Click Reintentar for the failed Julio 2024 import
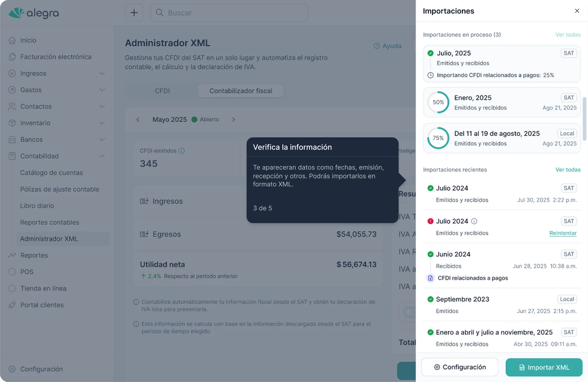The width and height of the screenshot is (588, 382). click(563, 233)
